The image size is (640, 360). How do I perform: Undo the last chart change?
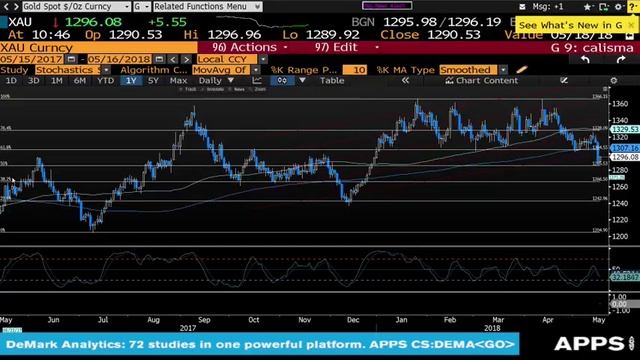point(585,60)
